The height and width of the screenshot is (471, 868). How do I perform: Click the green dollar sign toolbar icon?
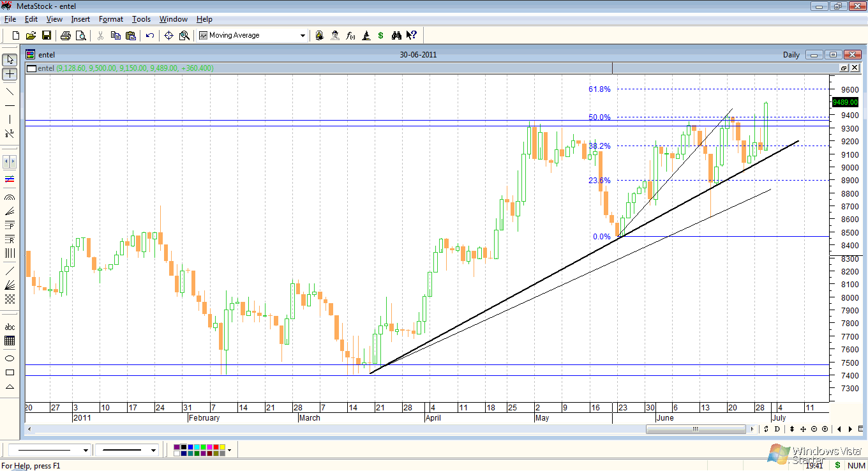tap(381, 36)
